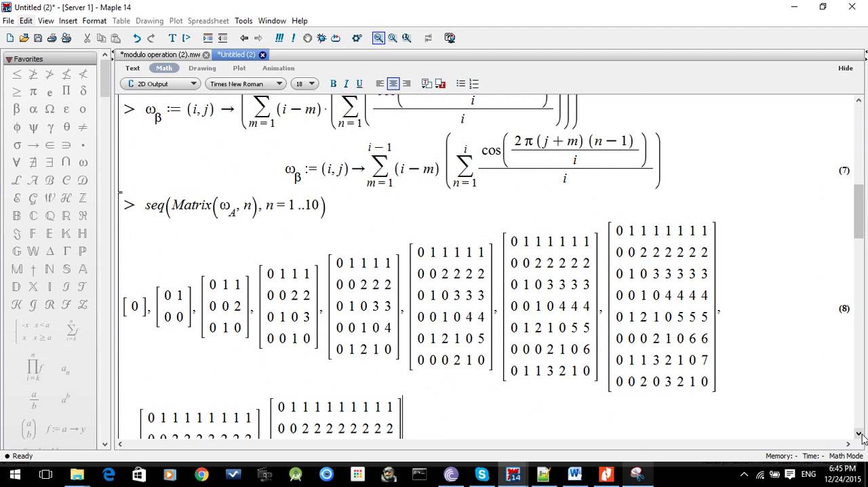The width and height of the screenshot is (868, 487).
Task: Open the Format menu
Action: coord(94,21)
